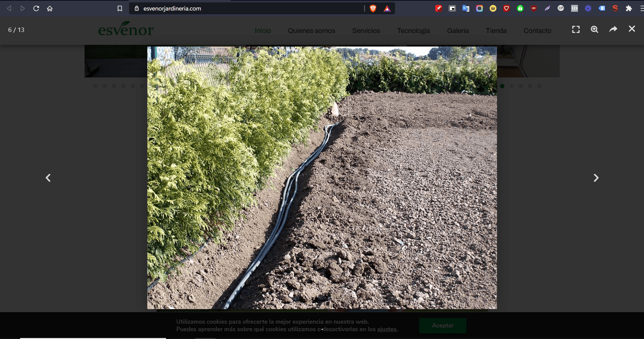
Task: Click the 6 / 13 image counter
Action: 16,30
